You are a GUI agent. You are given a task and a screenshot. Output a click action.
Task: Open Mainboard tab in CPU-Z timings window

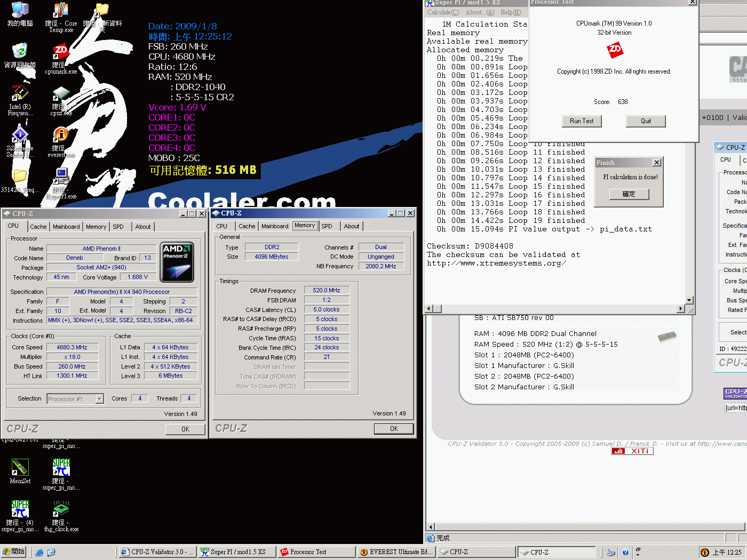pos(275,226)
